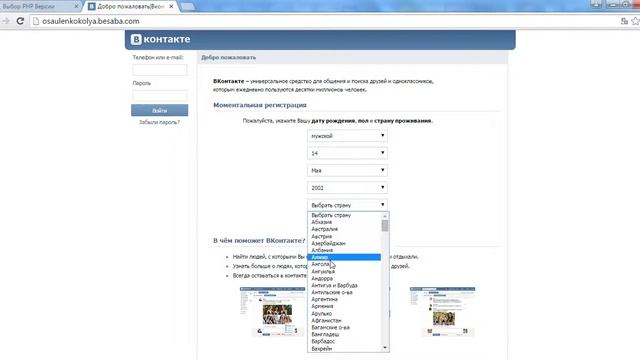Select 'Арулько' from the country list
Viewport: 640px width, 360px height.
point(344,313)
